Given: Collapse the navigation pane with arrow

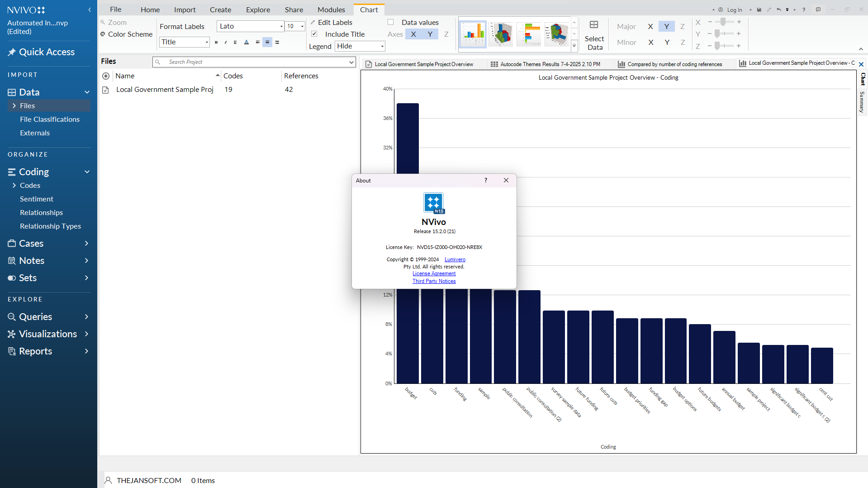Looking at the screenshot, I should click(90, 10).
